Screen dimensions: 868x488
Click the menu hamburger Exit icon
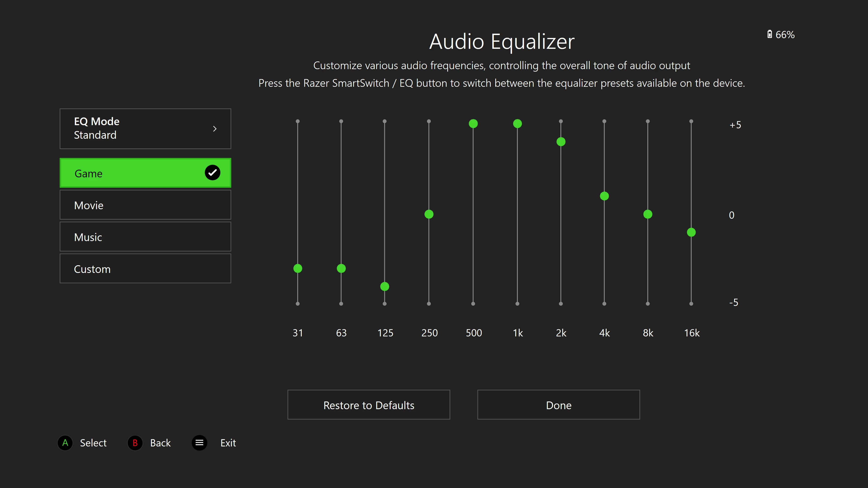point(199,443)
